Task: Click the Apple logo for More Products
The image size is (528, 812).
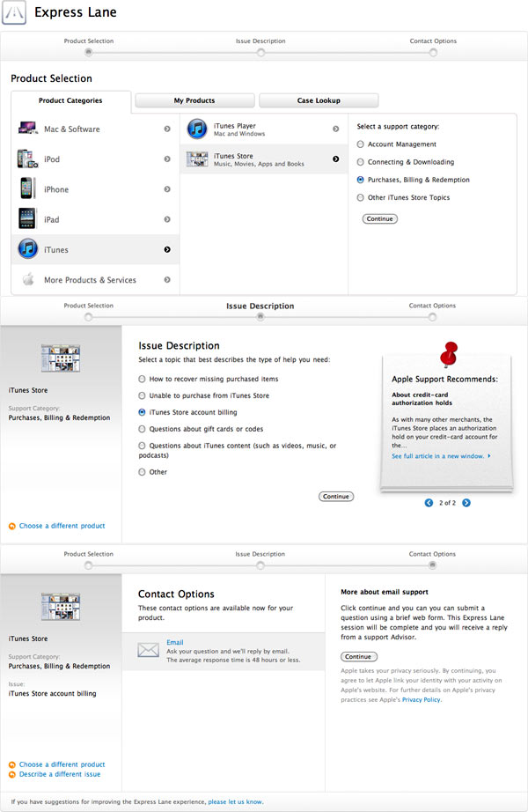Action: click(27, 280)
